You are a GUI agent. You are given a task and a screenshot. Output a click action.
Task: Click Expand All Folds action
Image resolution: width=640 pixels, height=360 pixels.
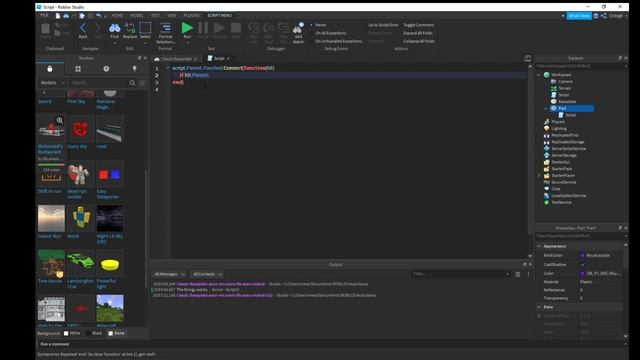pyautogui.click(x=418, y=33)
